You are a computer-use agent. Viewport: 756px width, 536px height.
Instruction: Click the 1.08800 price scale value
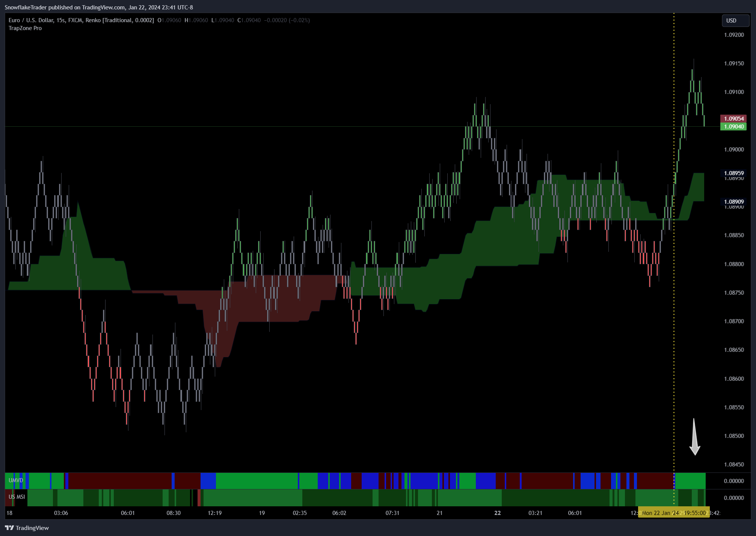point(734,264)
